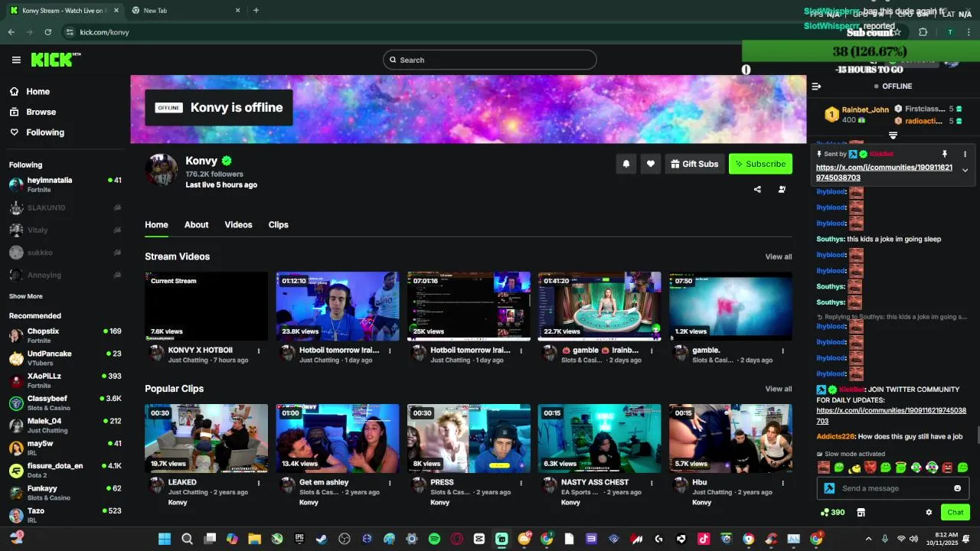The height and width of the screenshot is (551, 980).
Task: Click the green Chat send button
Action: pos(955,512)
